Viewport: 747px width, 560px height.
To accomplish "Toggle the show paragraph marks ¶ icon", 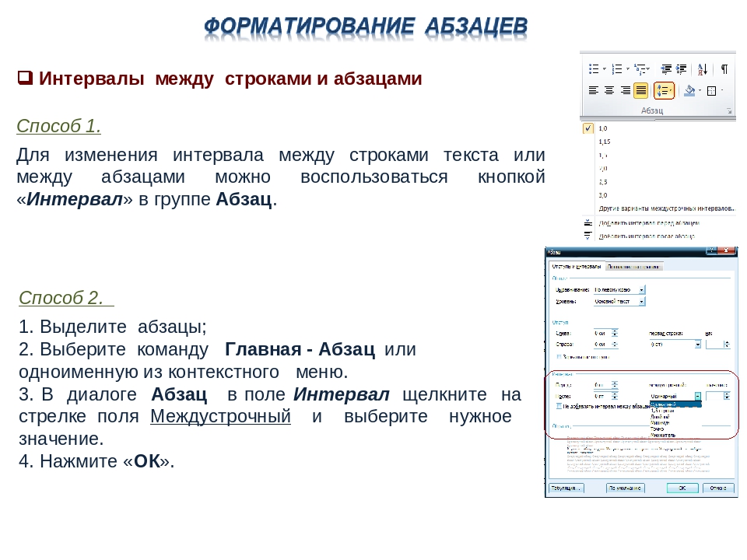I will tap(724, 69).
